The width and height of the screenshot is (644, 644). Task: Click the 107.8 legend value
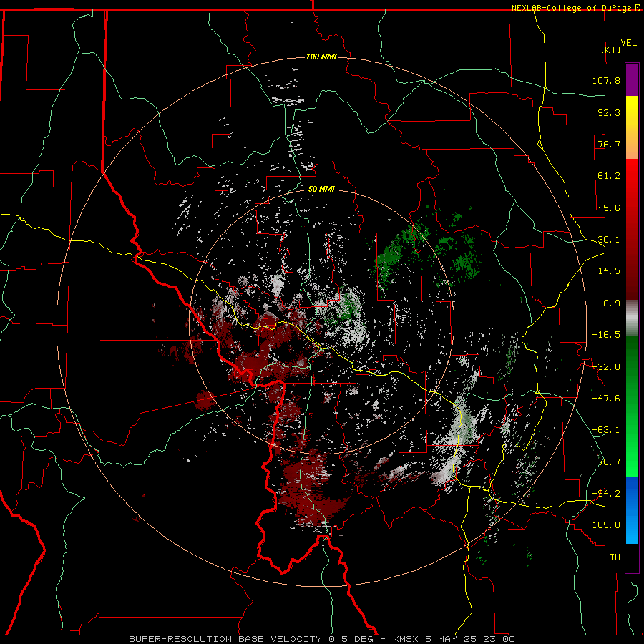[606, 80]
